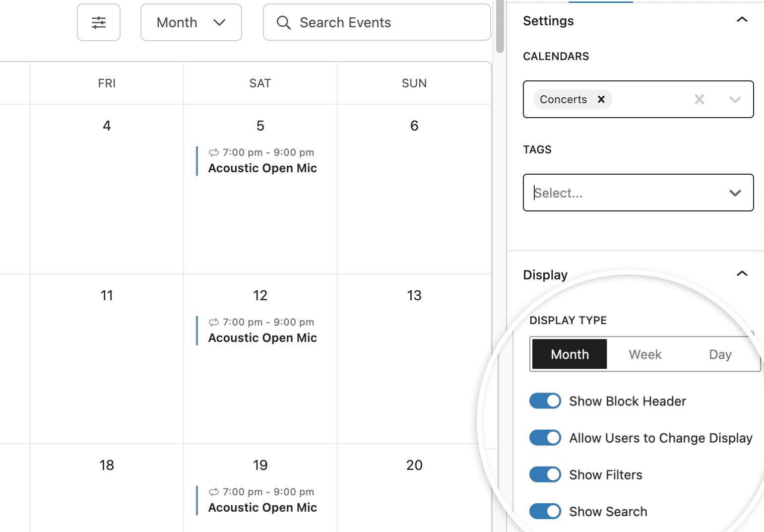This screenshot has height=532, width=764.
Task: Click the FRI column header
Action: (x=107, y=83)
